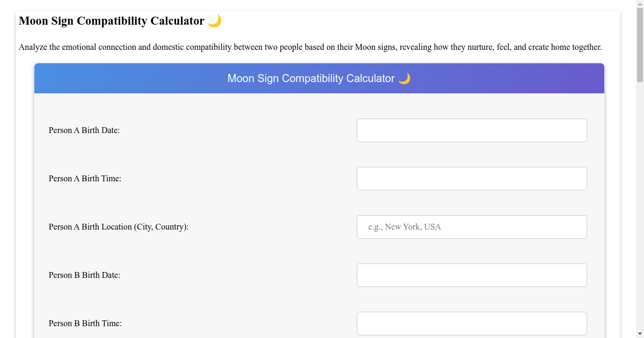Click the scrollbar down arrow
The height and width of the screenshot is (338, 644).
click(x=640, y=333)
